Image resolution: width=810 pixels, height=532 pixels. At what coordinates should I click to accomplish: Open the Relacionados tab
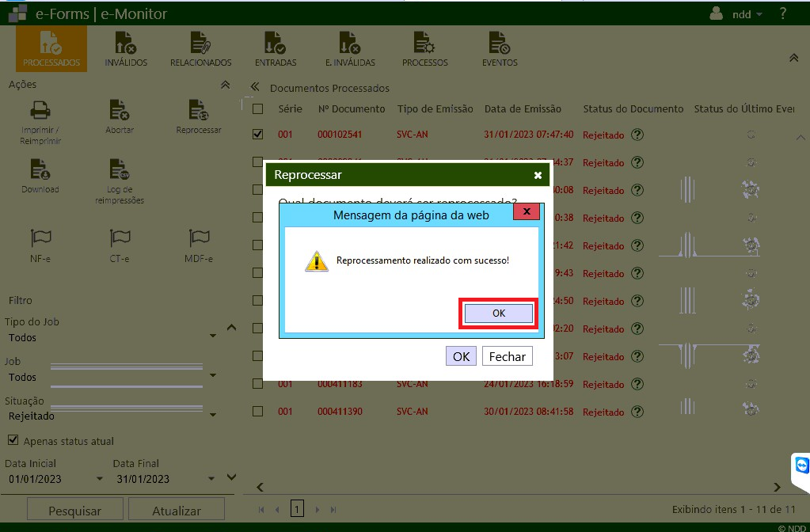click(201, 49)
